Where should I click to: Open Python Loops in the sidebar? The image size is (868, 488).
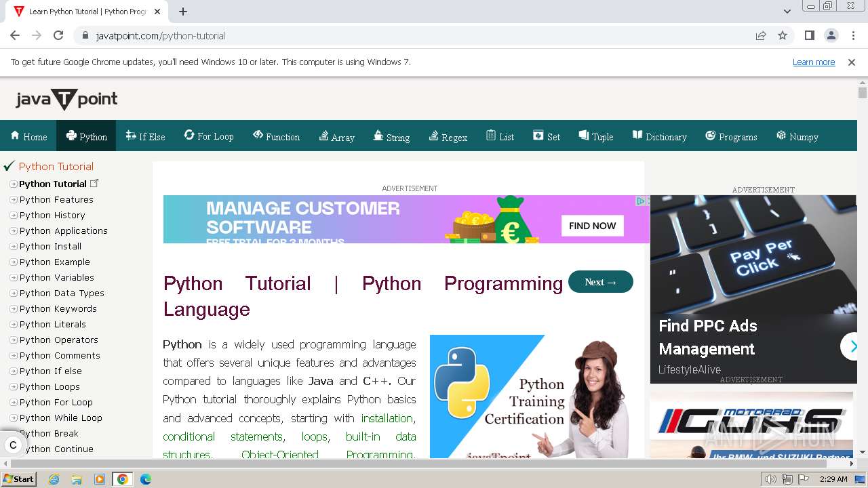click(50, 386)
